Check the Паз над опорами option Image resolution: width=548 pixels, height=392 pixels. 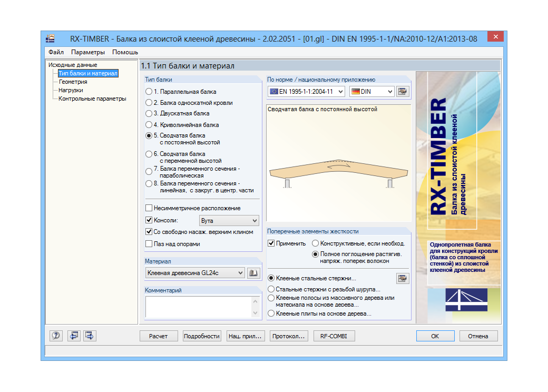[x=148, y=243]
